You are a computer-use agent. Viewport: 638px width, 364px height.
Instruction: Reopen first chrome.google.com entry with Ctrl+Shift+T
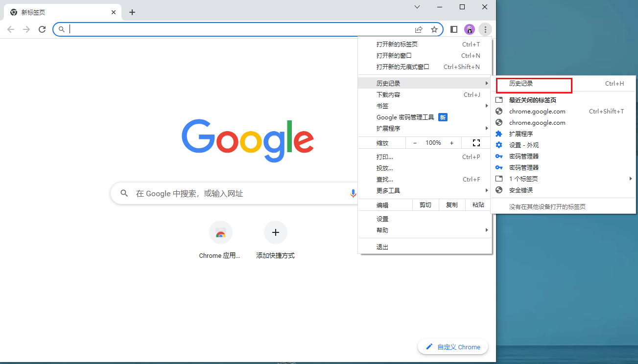click(x=563, y=111)
